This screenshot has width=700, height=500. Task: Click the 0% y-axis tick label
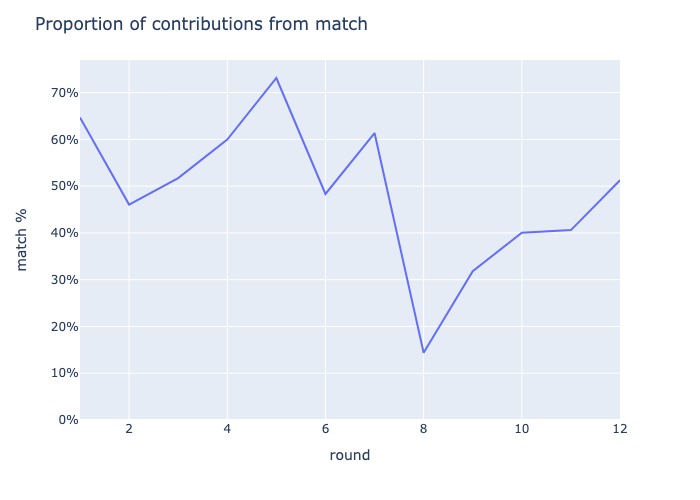click(68, 420)
